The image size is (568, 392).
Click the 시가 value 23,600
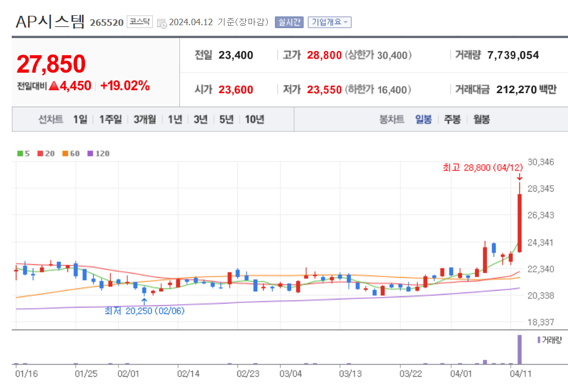236,90
